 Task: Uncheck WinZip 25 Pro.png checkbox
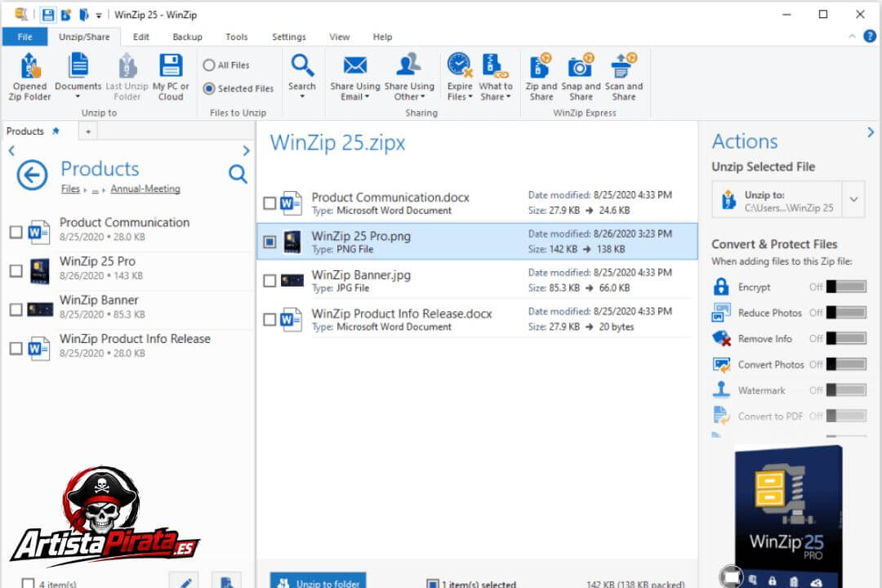point(270,242)
